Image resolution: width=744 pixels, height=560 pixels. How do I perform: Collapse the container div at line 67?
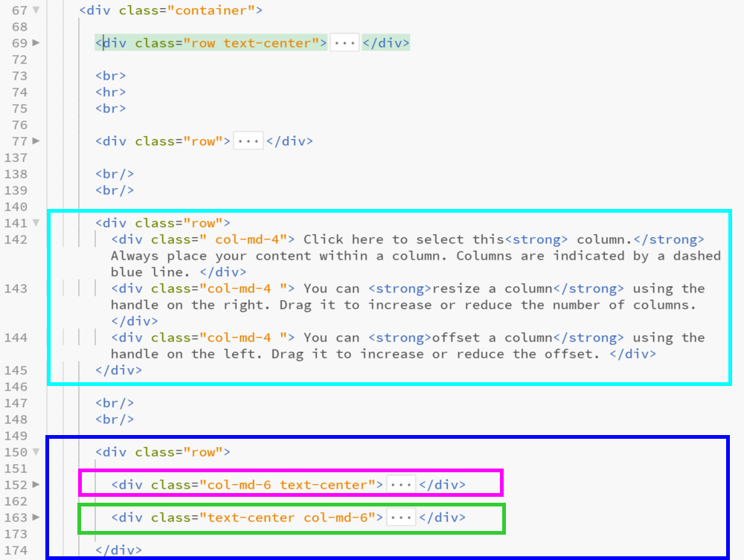pyautogui.click(x=36, y=11)
